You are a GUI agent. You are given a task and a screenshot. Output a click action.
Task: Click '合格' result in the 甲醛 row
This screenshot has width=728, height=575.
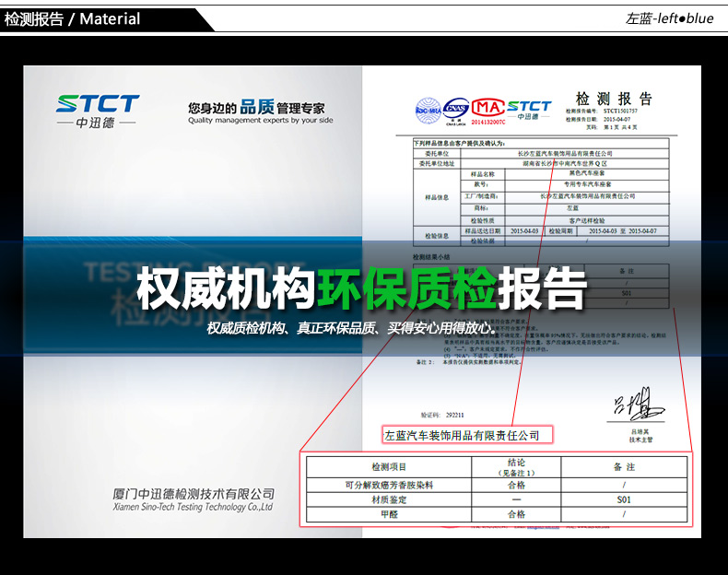point(516,514)
